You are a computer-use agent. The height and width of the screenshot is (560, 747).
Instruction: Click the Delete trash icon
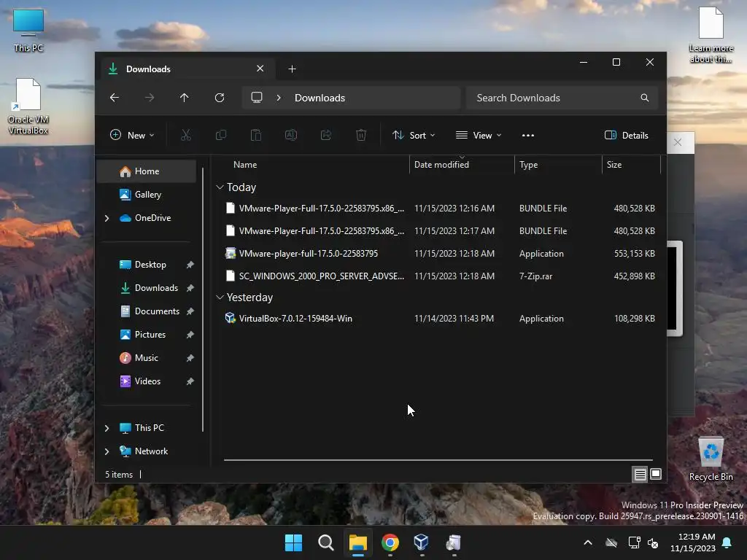pos(361,135)
